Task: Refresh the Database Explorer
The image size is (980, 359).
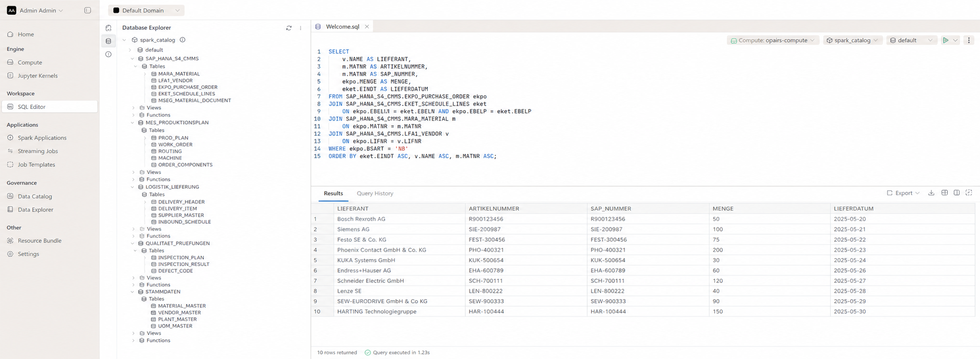Action: click(289, 28)
